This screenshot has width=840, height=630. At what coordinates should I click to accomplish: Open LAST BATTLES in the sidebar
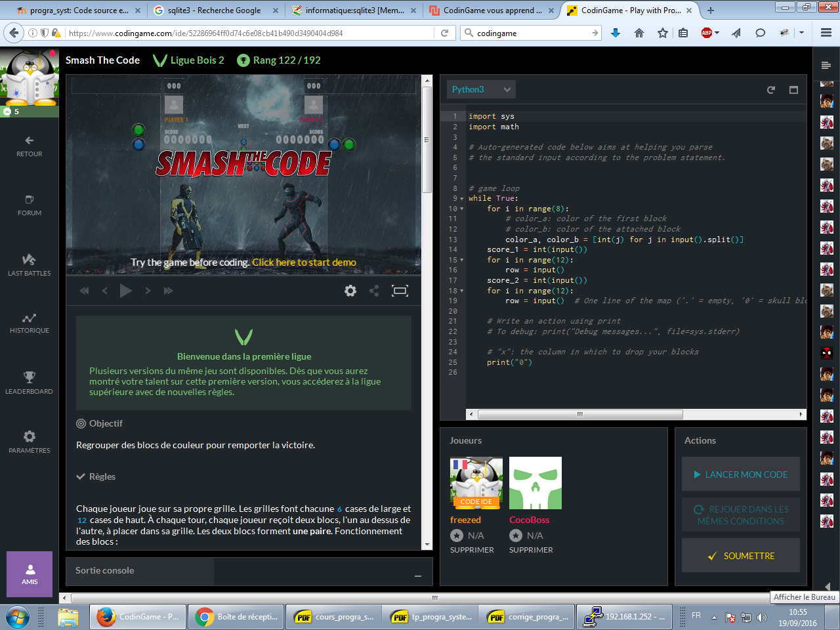(29, 265)
